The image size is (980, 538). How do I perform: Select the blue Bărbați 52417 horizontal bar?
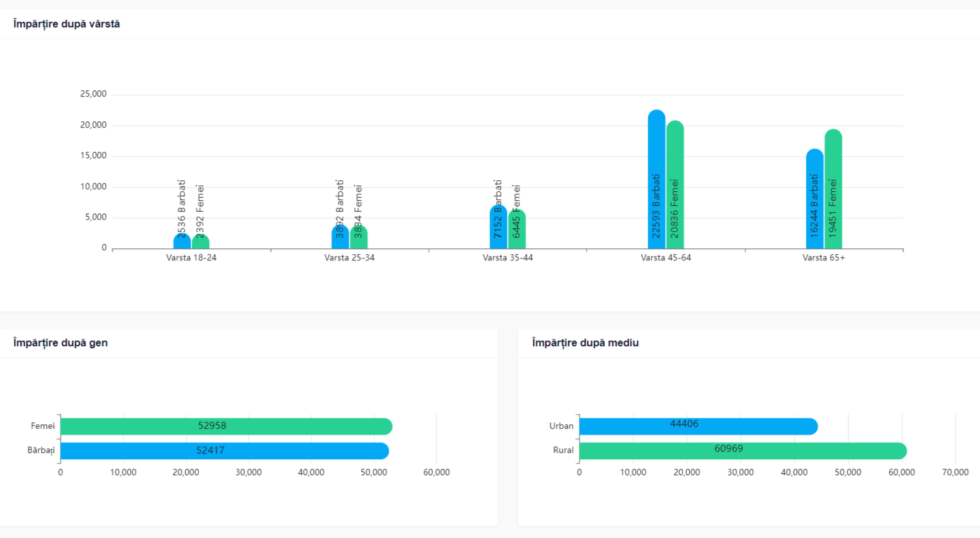click(x=224, y=451)
